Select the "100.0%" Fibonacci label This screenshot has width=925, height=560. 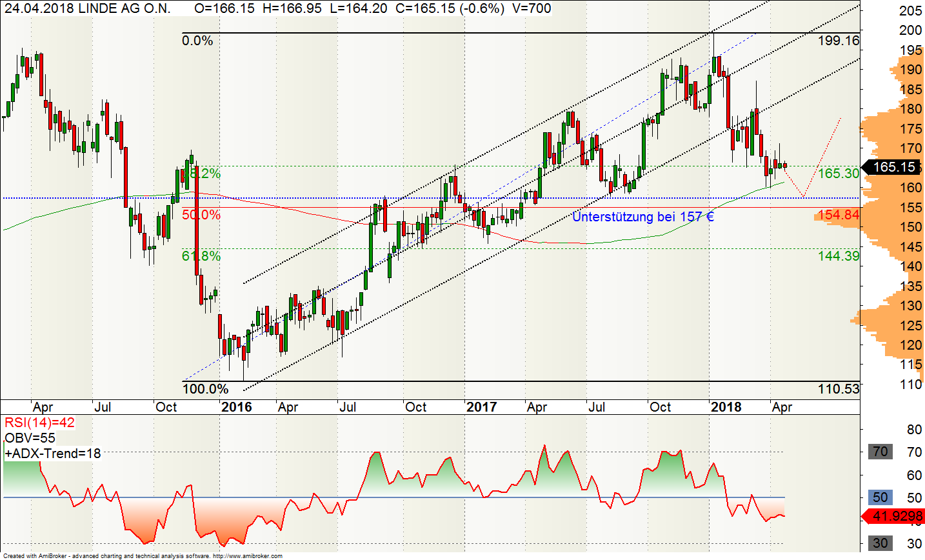click(206, 389)
